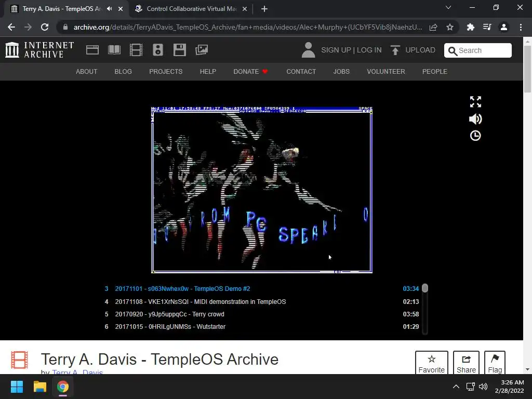Viewport: 532px width, 399px height.
Task: Open a new browser tab
Action: 264,9
